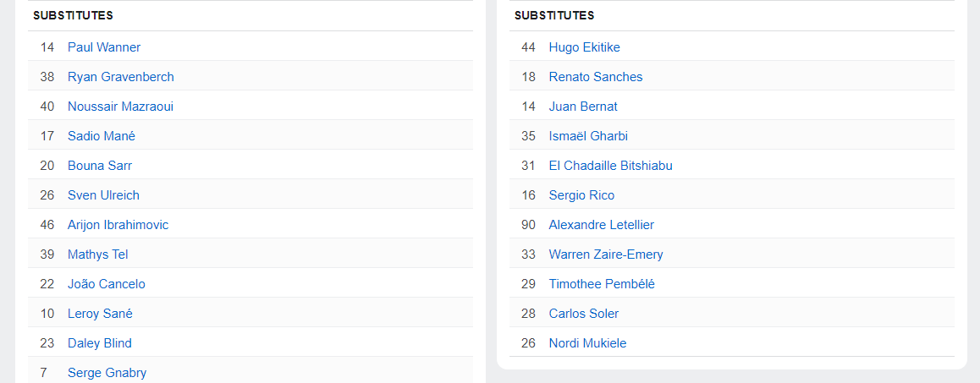Click João Cancelo's name

click(107, 284)
